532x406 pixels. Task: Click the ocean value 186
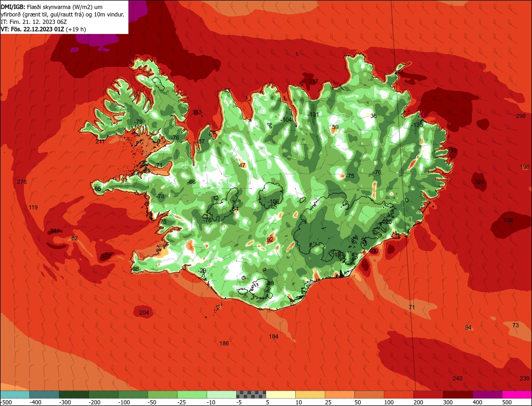(x=224, y=344)
